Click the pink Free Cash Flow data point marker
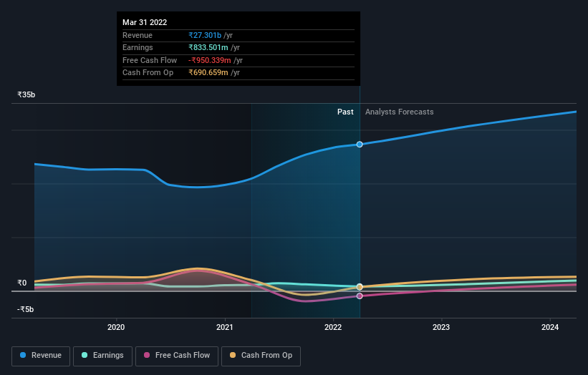This screenshot has width=588, height=375. (x=360, y=296)
